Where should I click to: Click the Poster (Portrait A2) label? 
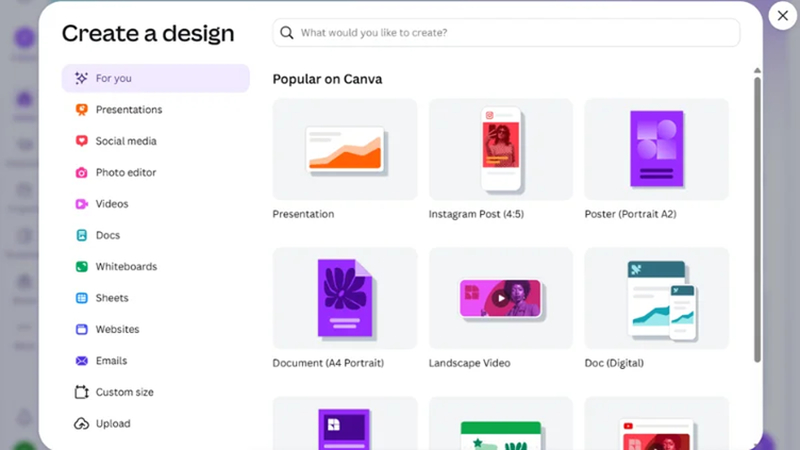point(631,214)
